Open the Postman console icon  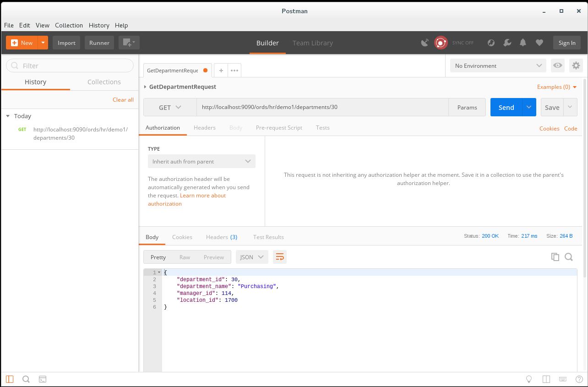point(42,379)
